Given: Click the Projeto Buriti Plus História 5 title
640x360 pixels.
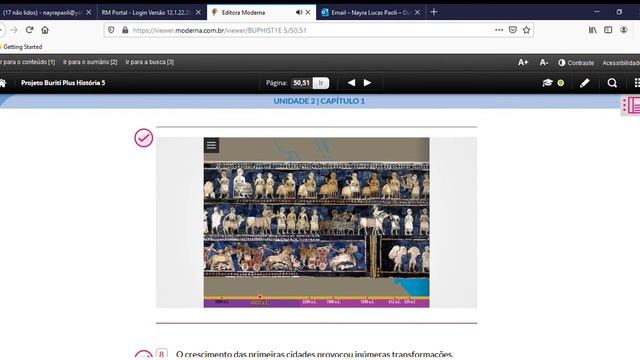Looking at the screenshot, I should pyautogui.click(x=63, y=83).
